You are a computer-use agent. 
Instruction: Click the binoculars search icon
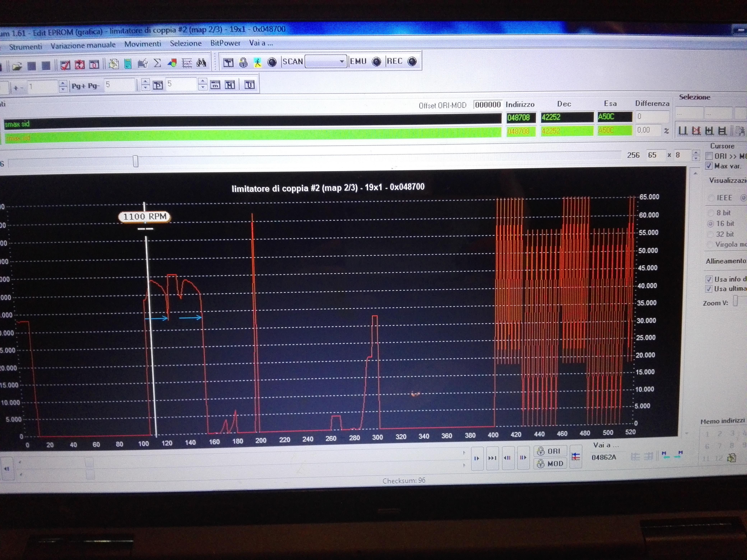tap(201, 62)
